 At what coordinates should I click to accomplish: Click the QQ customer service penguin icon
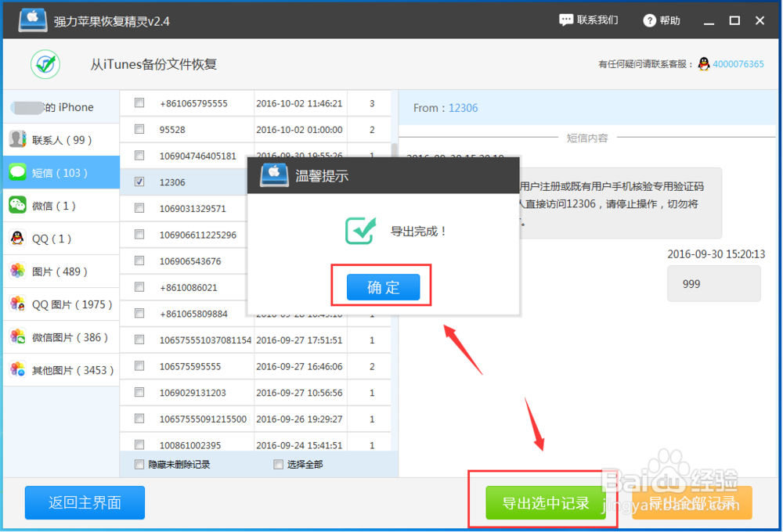[704, 64]
